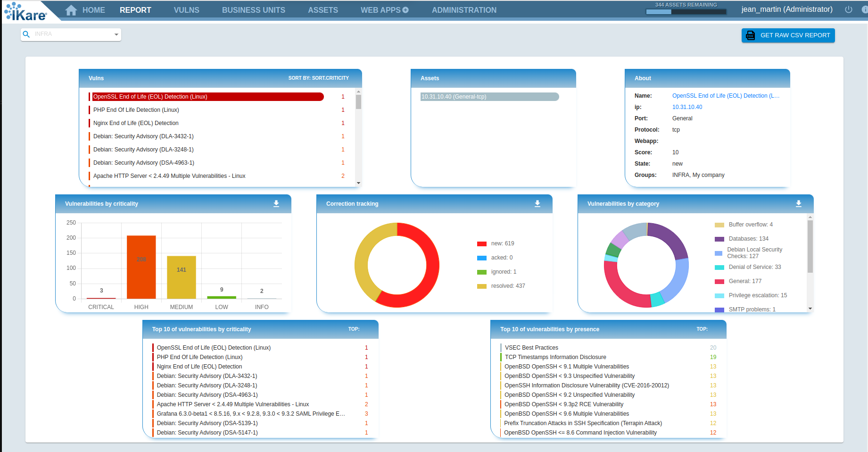
Task: Click the assets remaining progress bar
Action: (x=686, y=12)
